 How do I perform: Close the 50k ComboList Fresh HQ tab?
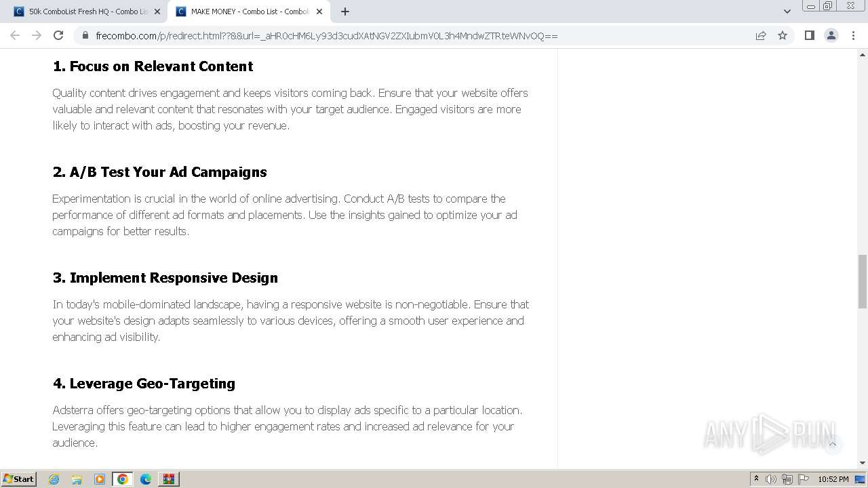tap(157, 12)
